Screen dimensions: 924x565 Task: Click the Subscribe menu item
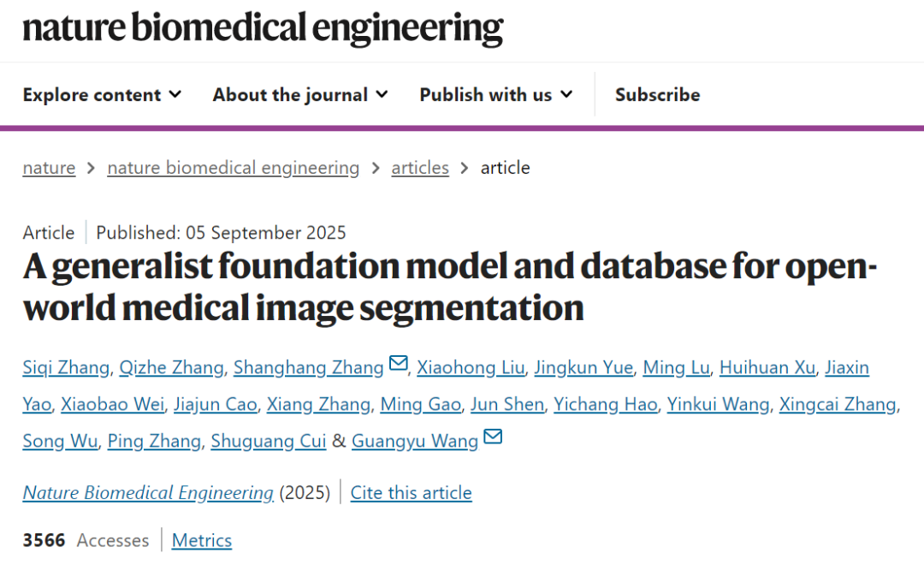(657, 95)
